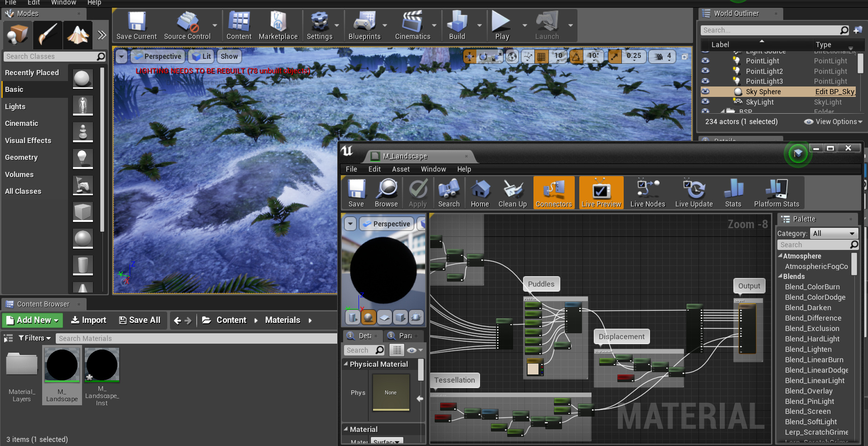
Task: Maximize the level viewport using the corner icon
Action: click(x=684, y=57)
